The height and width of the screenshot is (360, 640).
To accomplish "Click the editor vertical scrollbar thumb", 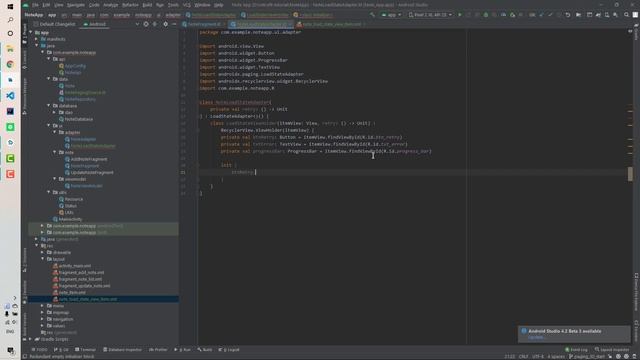I will tap(630, 174).
